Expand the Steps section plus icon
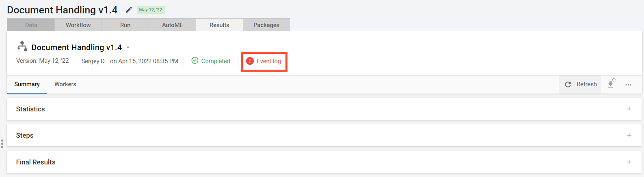The image size is (644, 177). point(629,135)
